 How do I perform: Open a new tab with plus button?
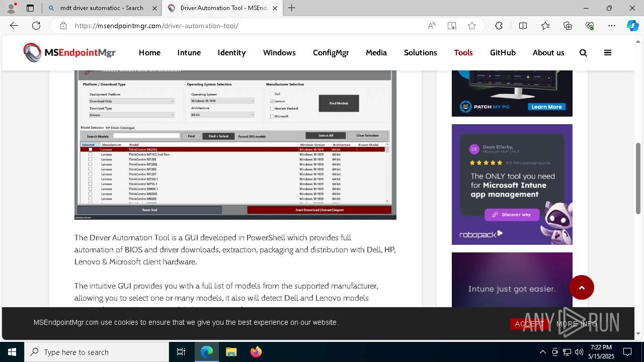[291, 8]
